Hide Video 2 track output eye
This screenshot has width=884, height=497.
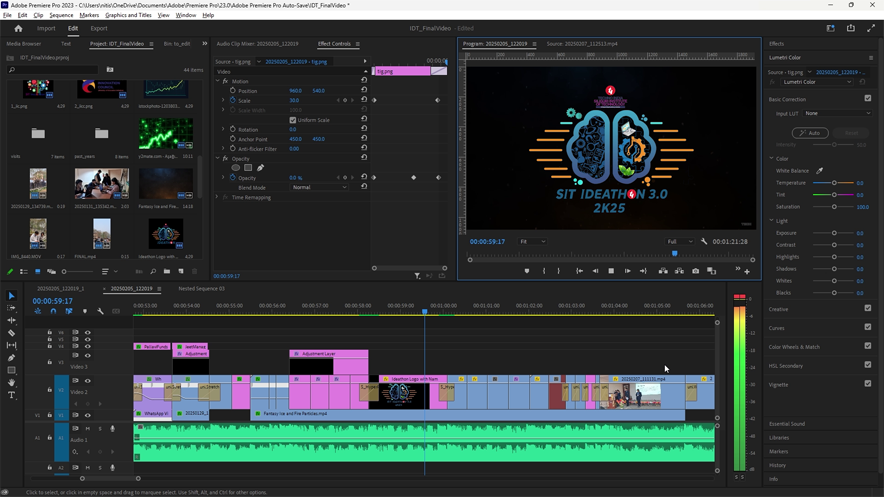87,381
